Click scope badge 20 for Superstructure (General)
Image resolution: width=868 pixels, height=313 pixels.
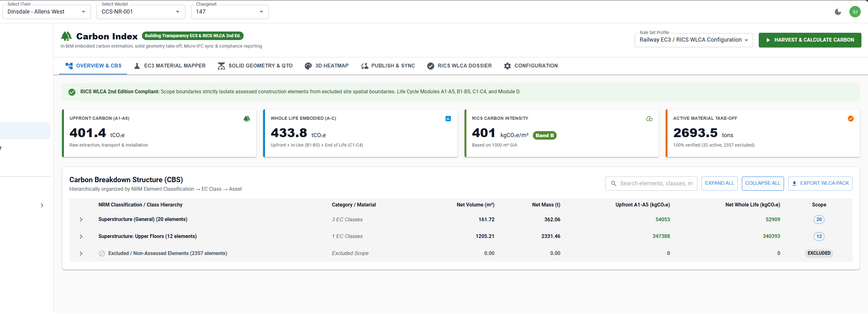click(x=819, y=219)
